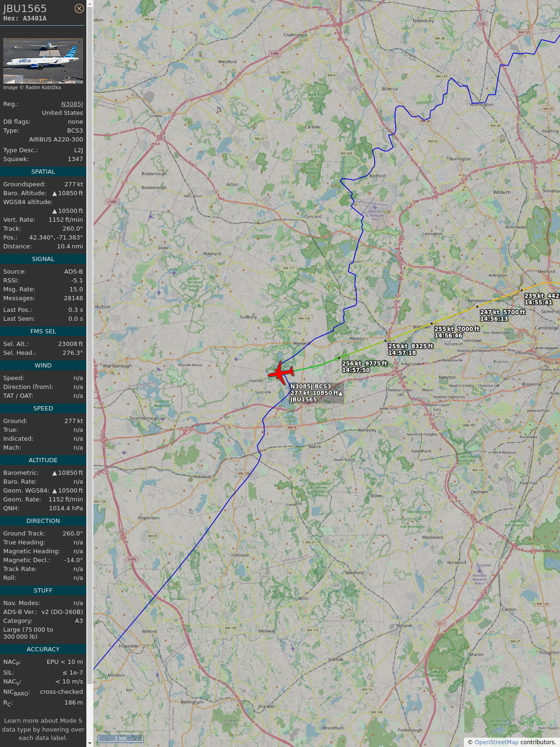Click the ALTITUDE section header

[43, 460]
